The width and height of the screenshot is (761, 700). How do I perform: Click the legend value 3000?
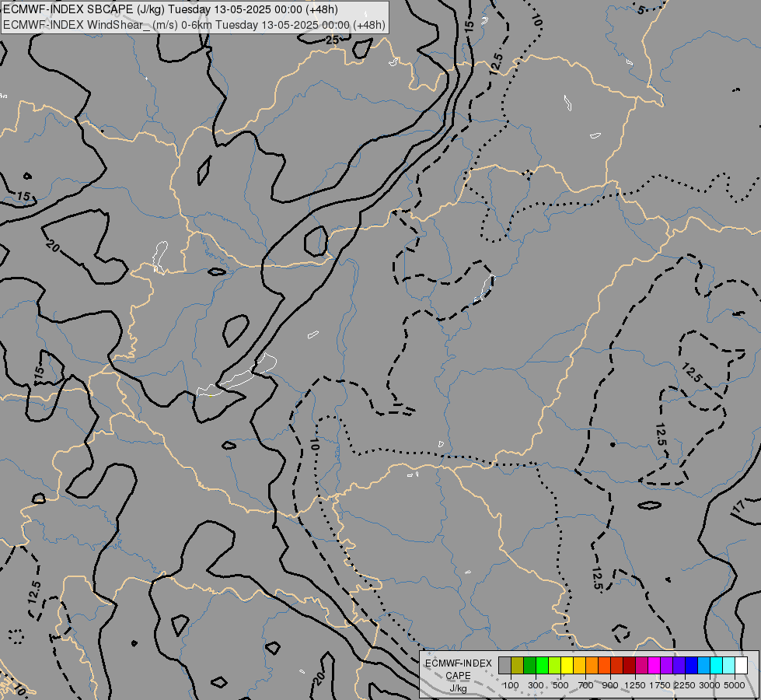pos(710,685)
